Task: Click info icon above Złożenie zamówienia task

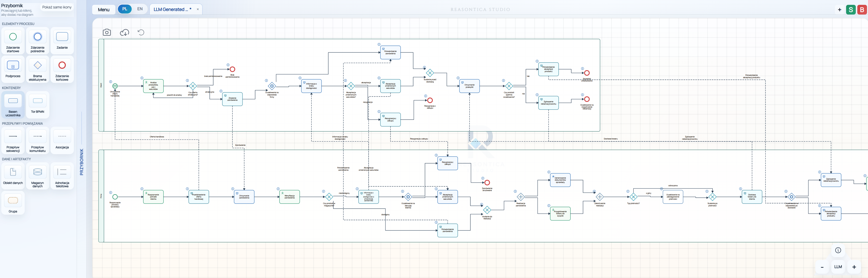Action: [221, 91]
